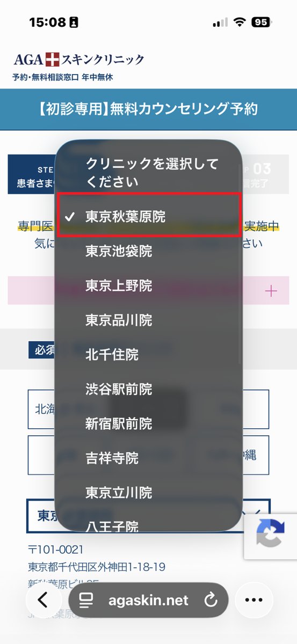Select 東京立川院 from the dropdown
This screenshot has width=297, height=644.
[x=149, y=492]
